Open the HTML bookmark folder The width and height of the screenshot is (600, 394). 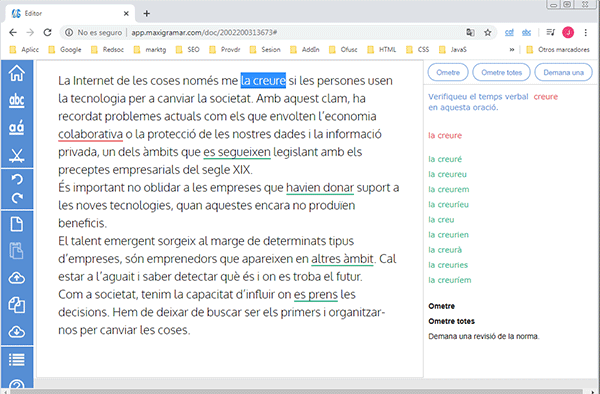pos(382,49)
